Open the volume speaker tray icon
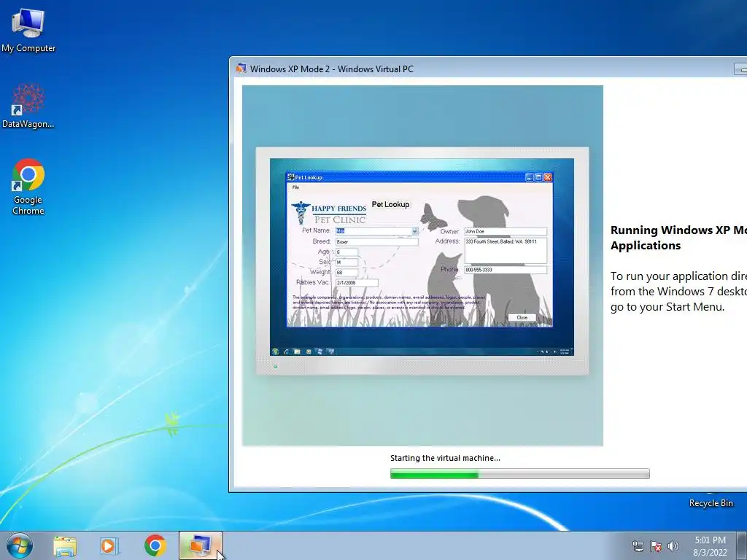Screen dimensions: 747x560 (x=673, y=546)
